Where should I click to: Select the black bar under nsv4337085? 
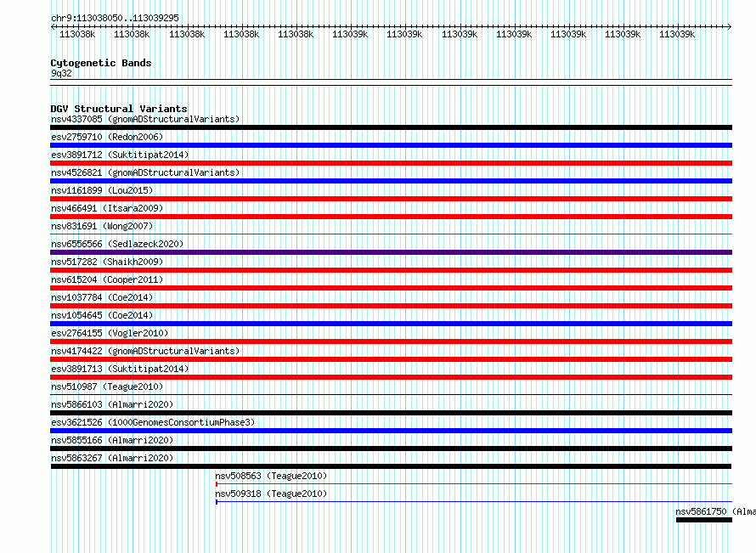[x=391, y=127]
